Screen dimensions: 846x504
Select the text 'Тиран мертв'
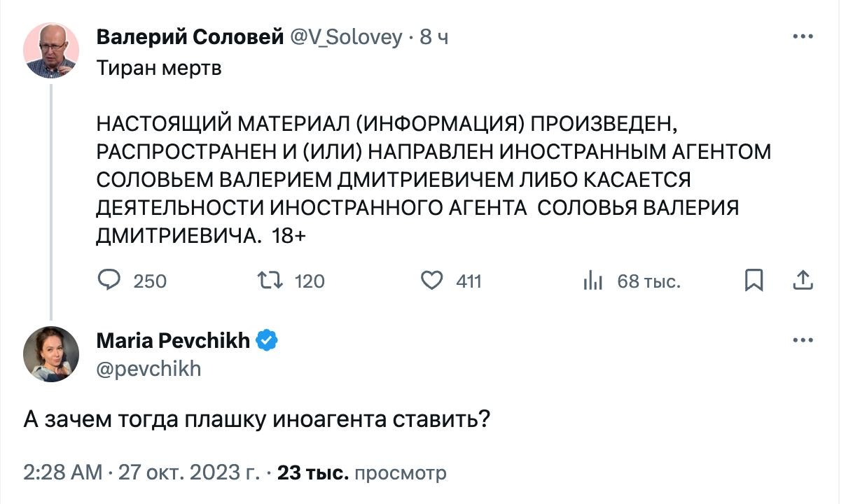point(159,69)
